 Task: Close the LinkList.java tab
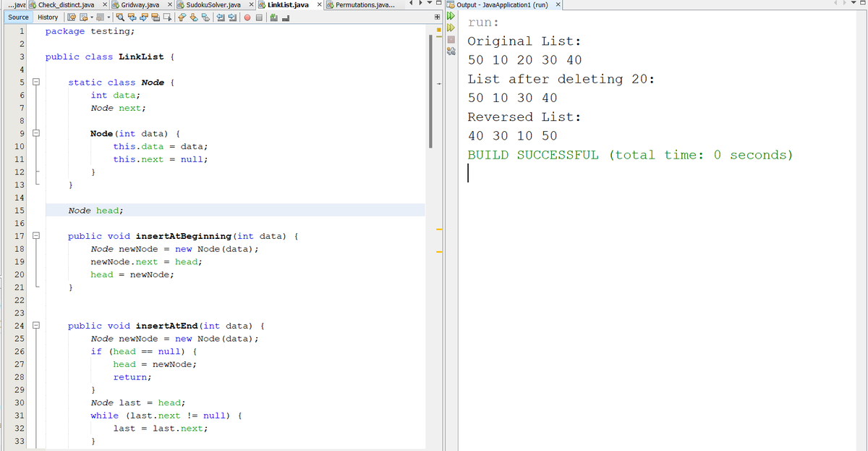(319, 4)
